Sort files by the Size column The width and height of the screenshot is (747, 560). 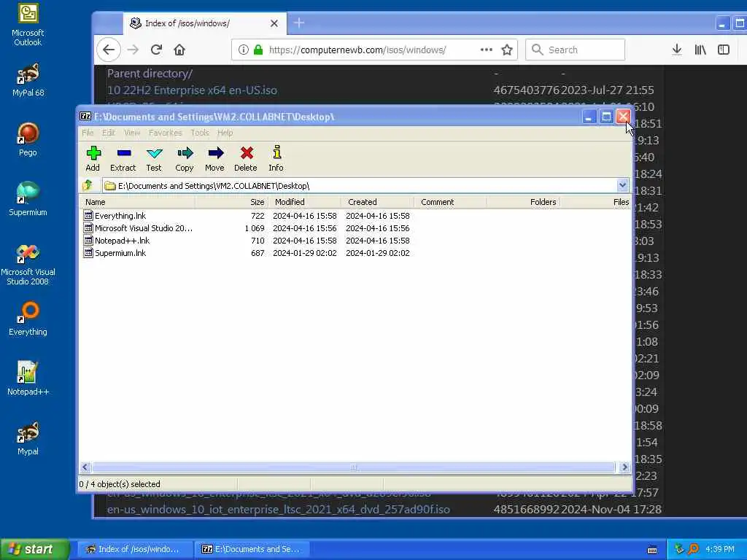click(232, 202)
